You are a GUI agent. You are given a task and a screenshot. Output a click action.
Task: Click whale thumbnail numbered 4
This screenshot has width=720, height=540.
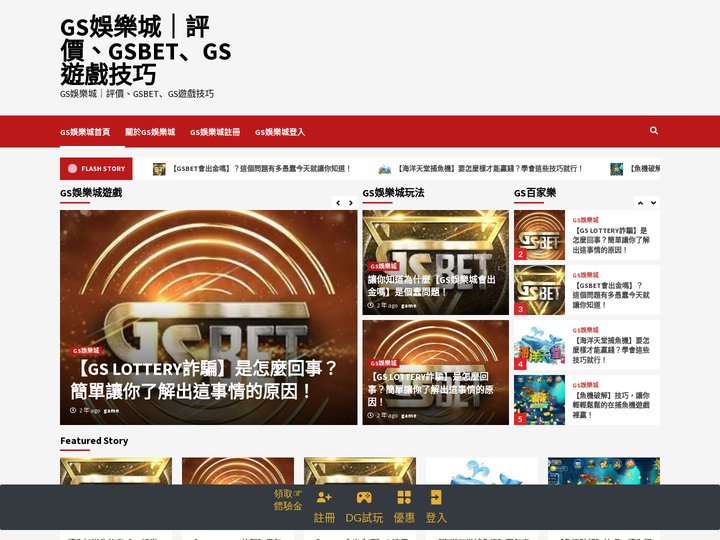coord(540,345)
